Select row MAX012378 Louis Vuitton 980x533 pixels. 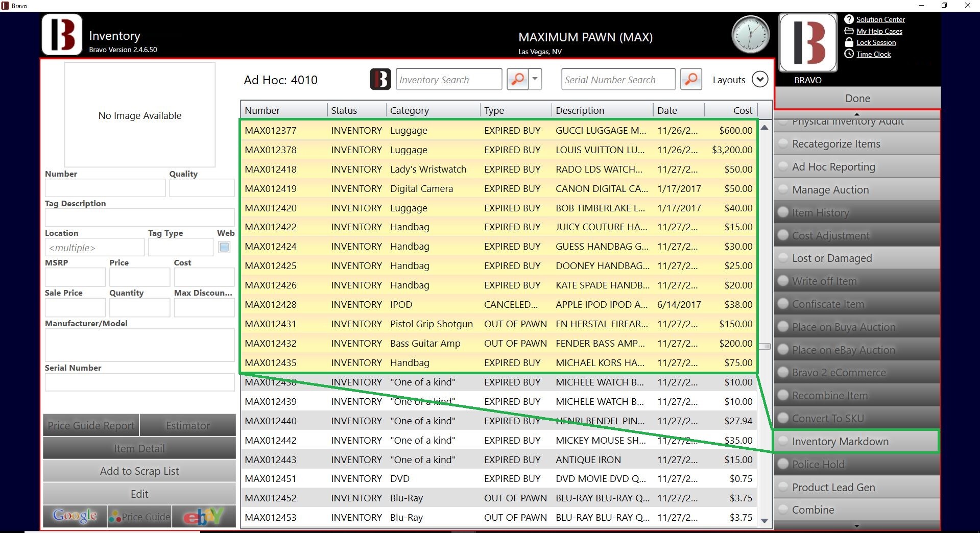498,150
